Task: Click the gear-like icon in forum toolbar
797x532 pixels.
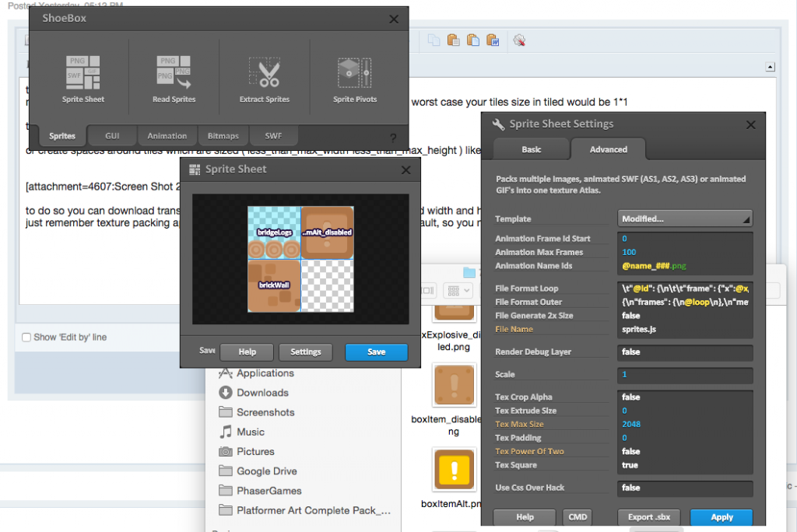Action: pyautogui.click(x=519, y=40)
